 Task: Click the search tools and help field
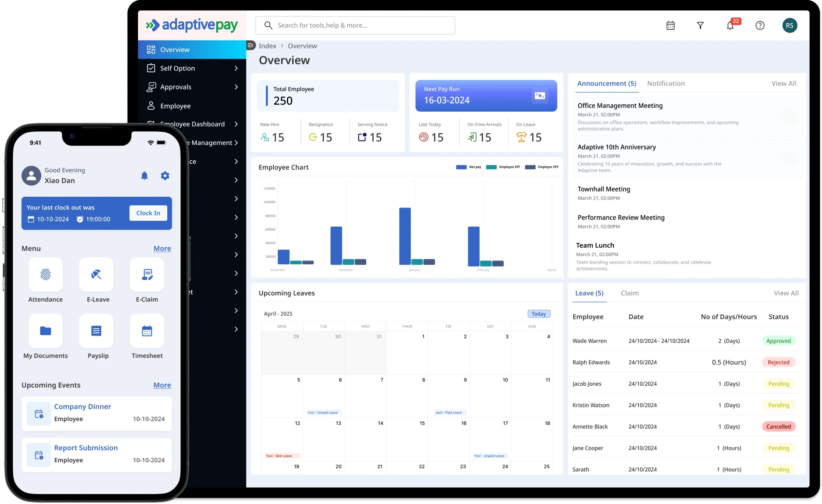[355, 25]
